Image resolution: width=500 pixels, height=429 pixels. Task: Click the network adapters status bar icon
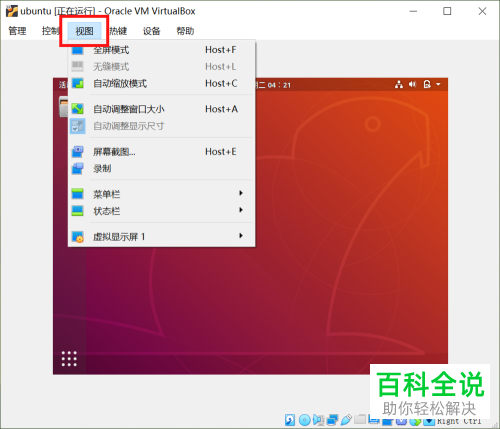point(332,420)
